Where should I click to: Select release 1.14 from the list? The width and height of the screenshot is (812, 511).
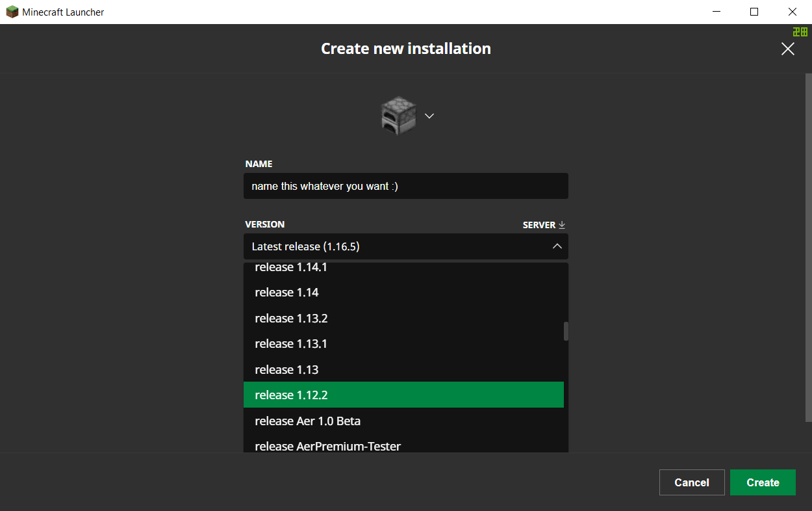pyautogui.click(x=403, y=293)
